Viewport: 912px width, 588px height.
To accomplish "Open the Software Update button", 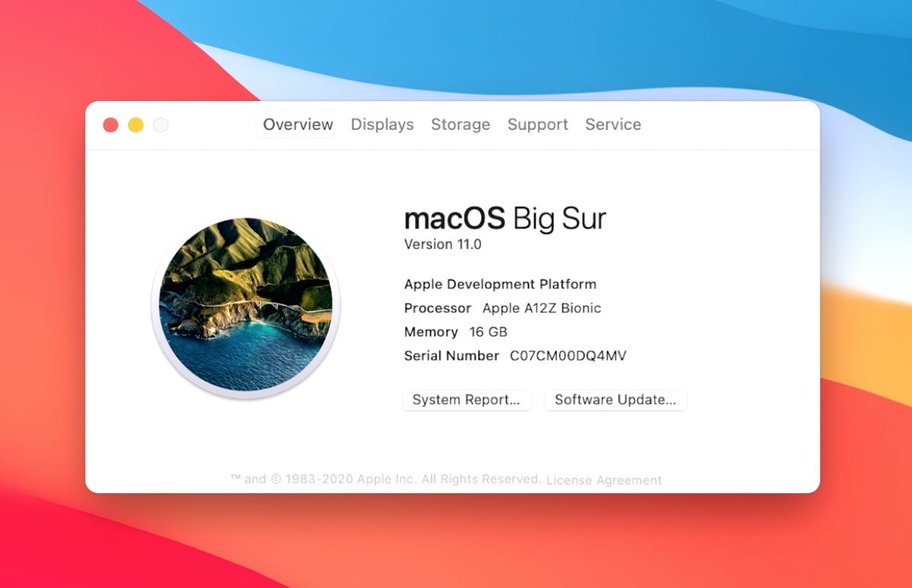I will (x=616, y=400).
